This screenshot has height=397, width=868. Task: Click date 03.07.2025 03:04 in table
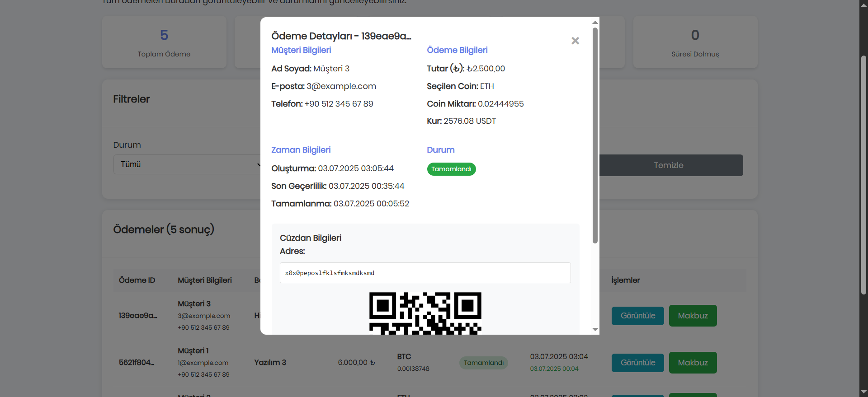click(x=559, y=357)
